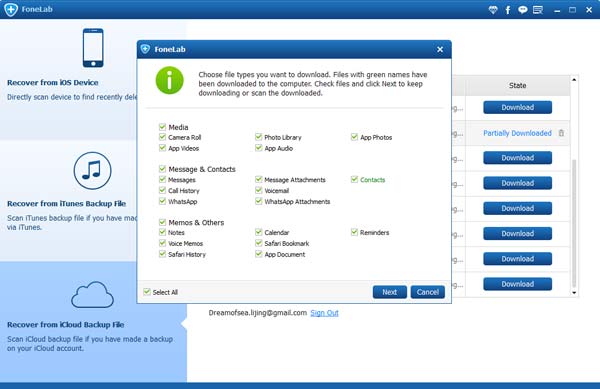Click the Cancel button in dialog
600x389 pixels.
point(427,292)
